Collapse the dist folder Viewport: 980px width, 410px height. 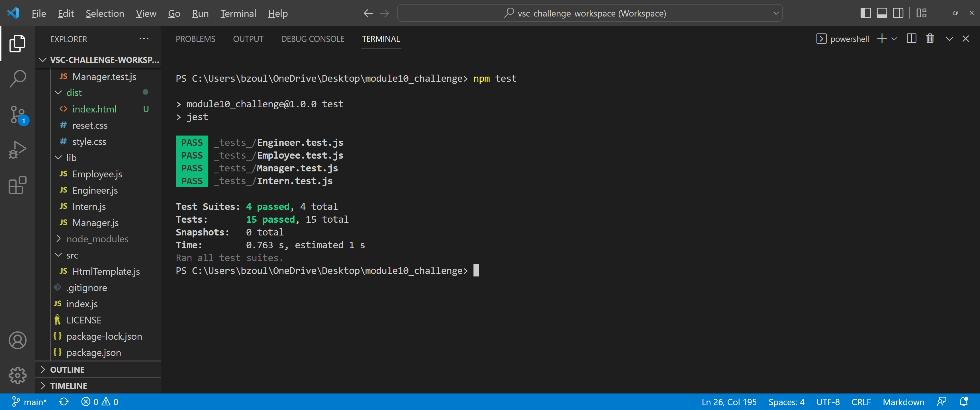98,93
